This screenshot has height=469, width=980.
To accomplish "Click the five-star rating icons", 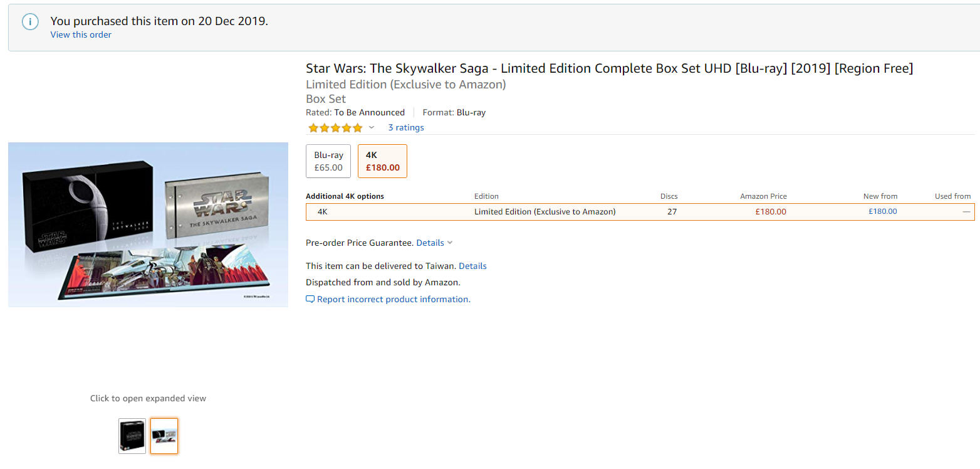I will coord(335,128).
